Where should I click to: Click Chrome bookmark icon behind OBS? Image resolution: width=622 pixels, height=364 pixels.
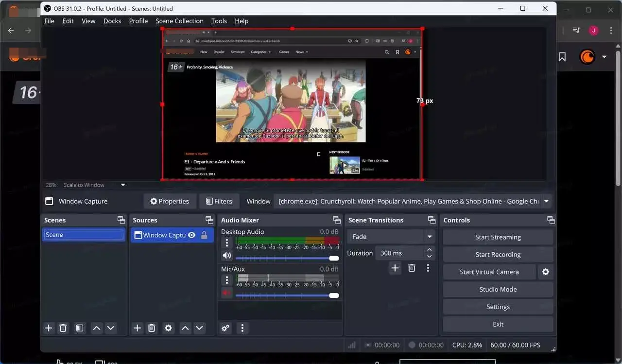pyautogui.click(x=562, y=57)
